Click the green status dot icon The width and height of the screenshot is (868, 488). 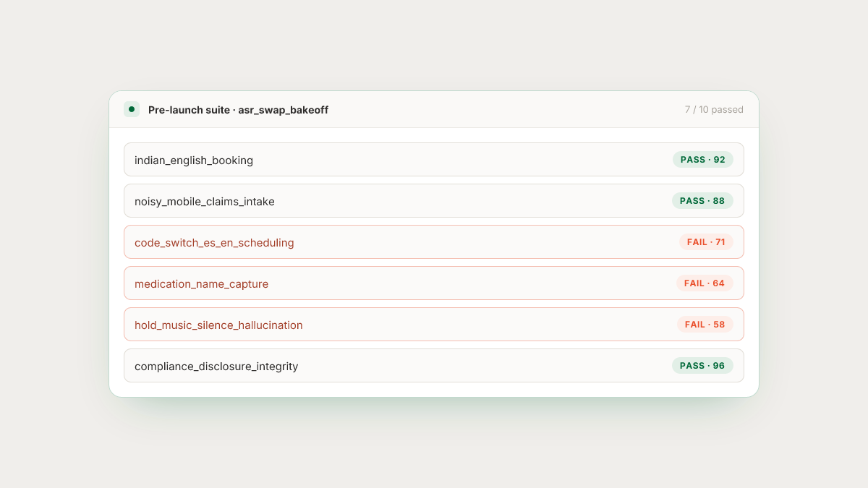pyautogui.click(x=131, y=109)
